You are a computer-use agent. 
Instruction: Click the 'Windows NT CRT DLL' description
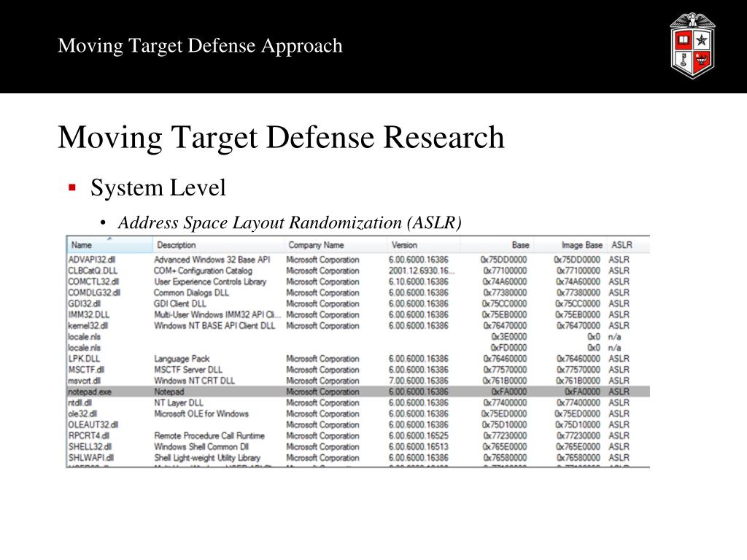[x=194, y=381]
